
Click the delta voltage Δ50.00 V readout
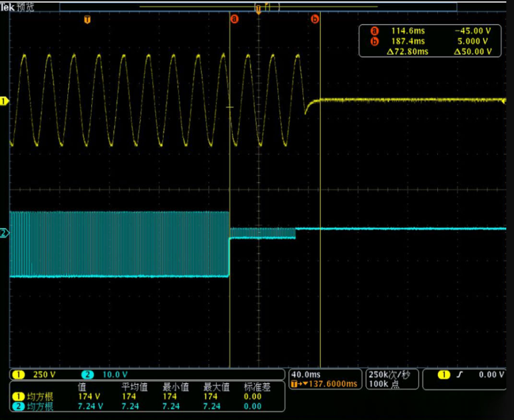click(473, 51)
